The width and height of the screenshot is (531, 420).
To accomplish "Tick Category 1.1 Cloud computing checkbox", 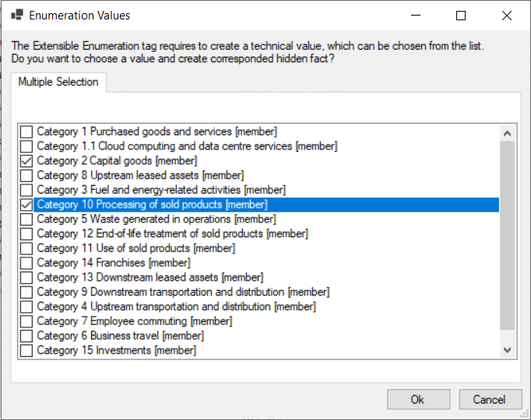I will click(26, 146).
